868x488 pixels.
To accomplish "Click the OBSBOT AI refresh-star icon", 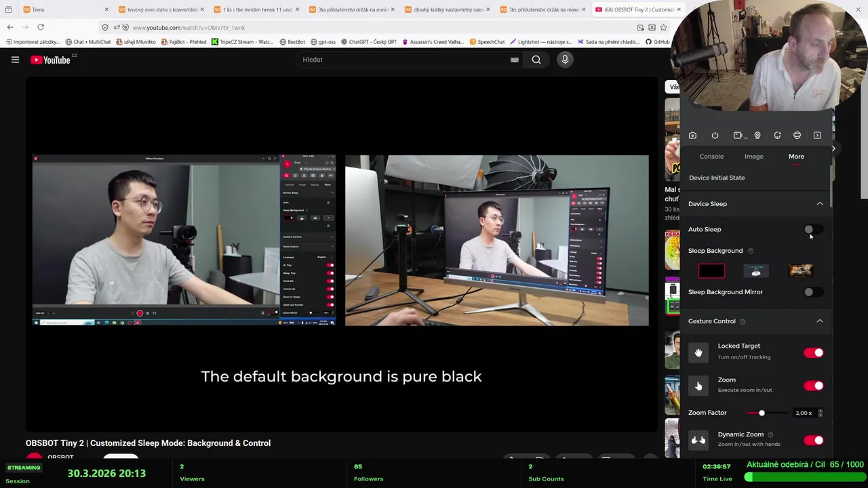I will (x=777, y=136).
